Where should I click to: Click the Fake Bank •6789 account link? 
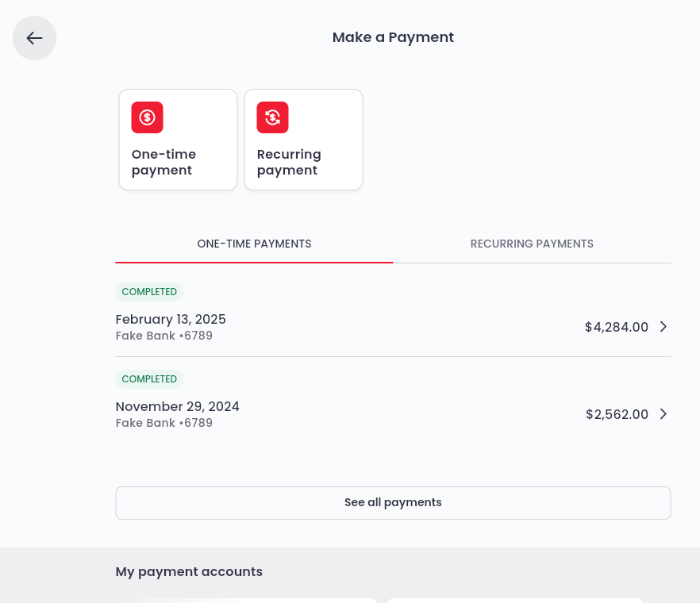(x=164, y=336)
